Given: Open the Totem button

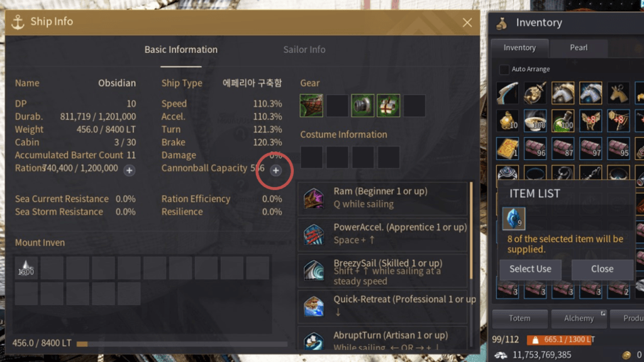Looking at the screenshot, I should [519, 319].
